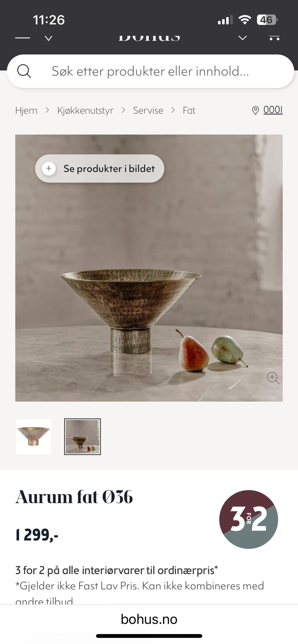Open Kjøkkenutstyr breadcrumb category

85,110
